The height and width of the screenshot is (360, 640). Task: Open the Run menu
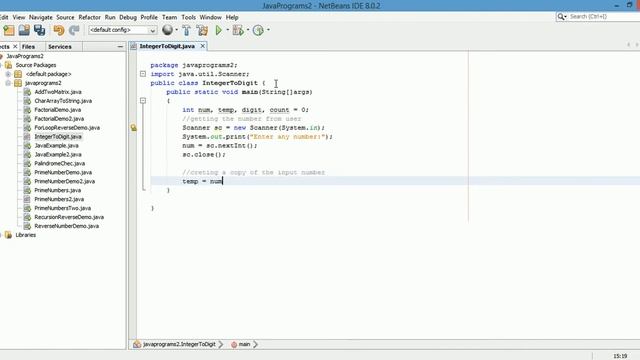[x=110, y=18]
